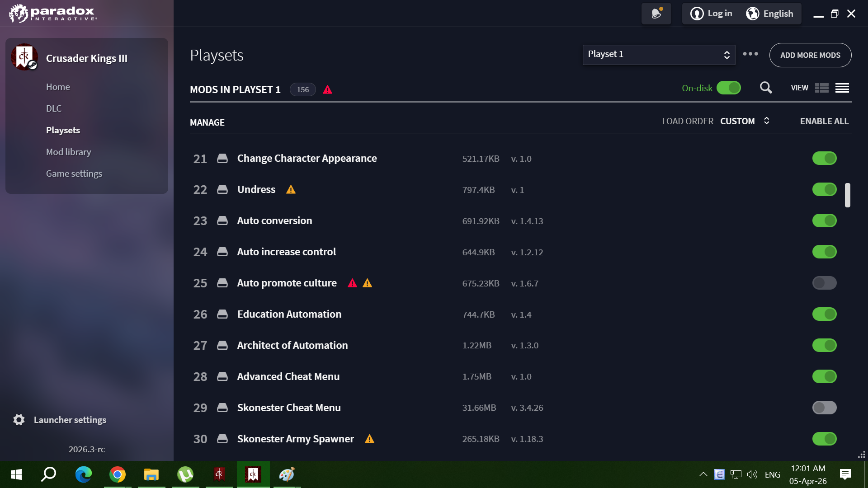The height and width of the screenshot is (488, 868).
Task: Select Playsets in the sidebar
Action: (x=63, y=130)
